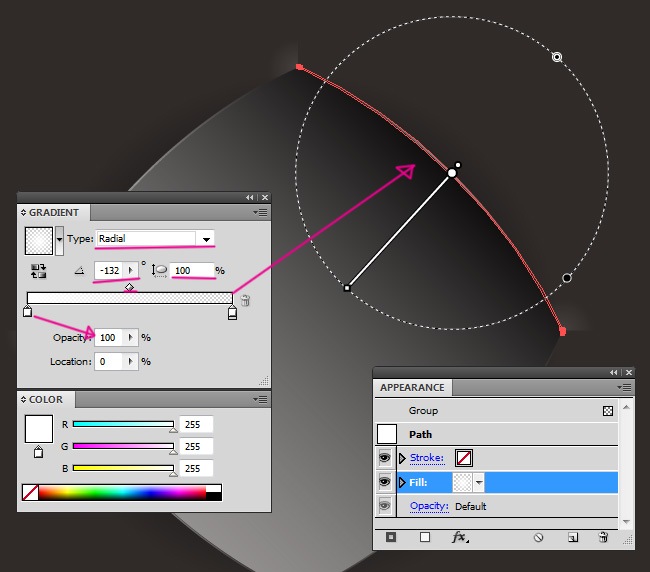Select the Gradient panel tab

[x=52, y=213]
